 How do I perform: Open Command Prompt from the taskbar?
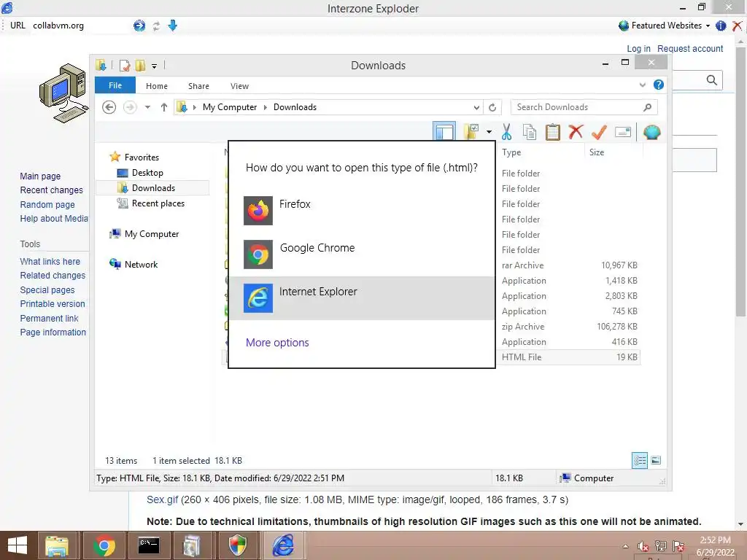[149, 545]
